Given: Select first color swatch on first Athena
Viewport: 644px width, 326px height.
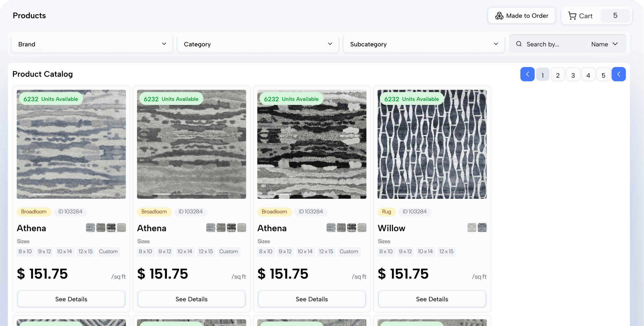Looking at the screenshot, I should [x=91, y=228].
